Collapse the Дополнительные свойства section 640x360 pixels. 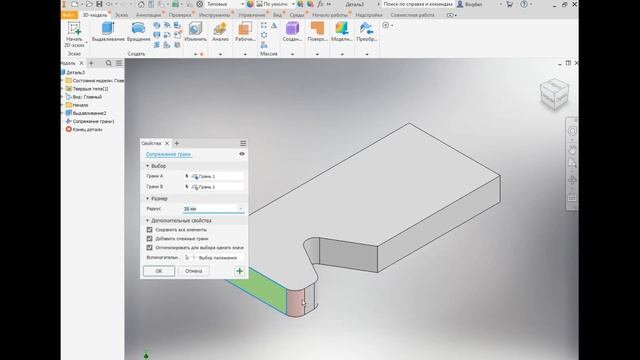pyautogui.click(x=148, y=221)
